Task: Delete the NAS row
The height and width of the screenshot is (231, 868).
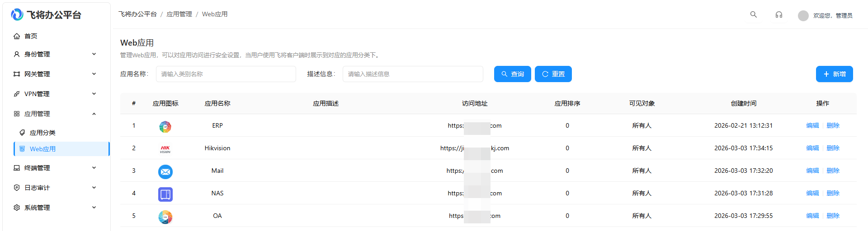Action: 833,193
